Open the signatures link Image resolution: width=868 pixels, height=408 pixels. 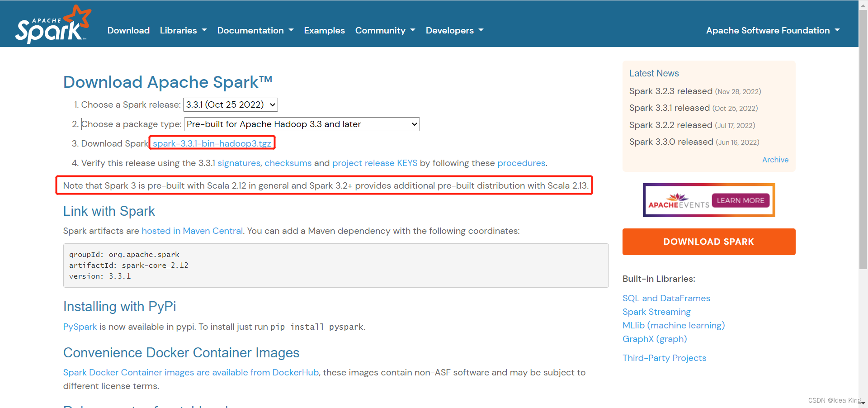[x=239, y=163]
